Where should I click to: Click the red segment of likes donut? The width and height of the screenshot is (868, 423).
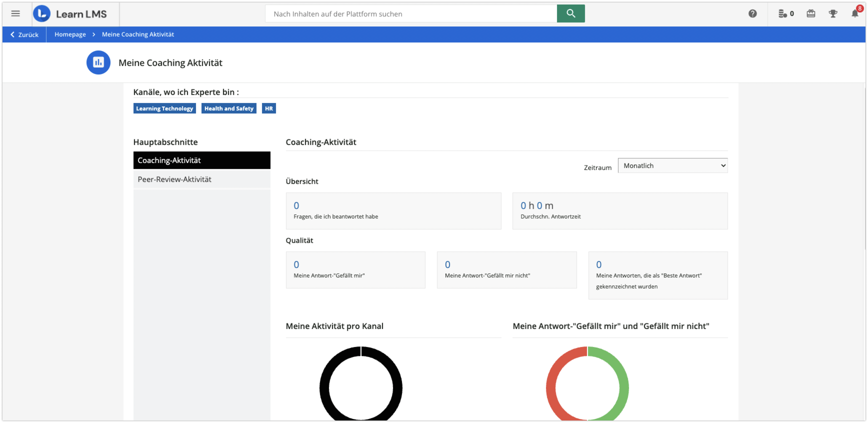coord(551,387)
